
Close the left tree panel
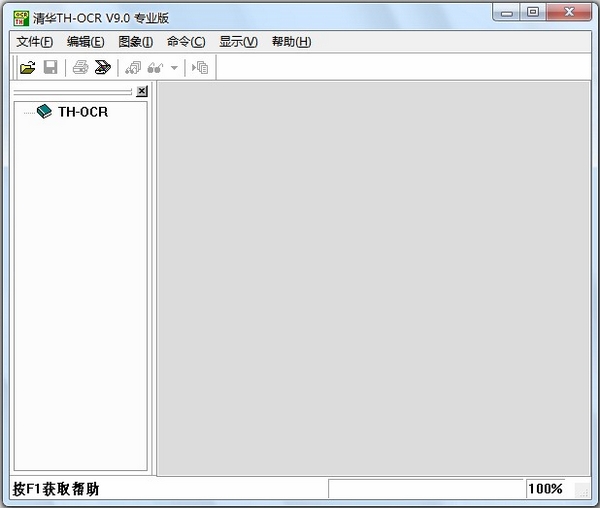point(142,91)
